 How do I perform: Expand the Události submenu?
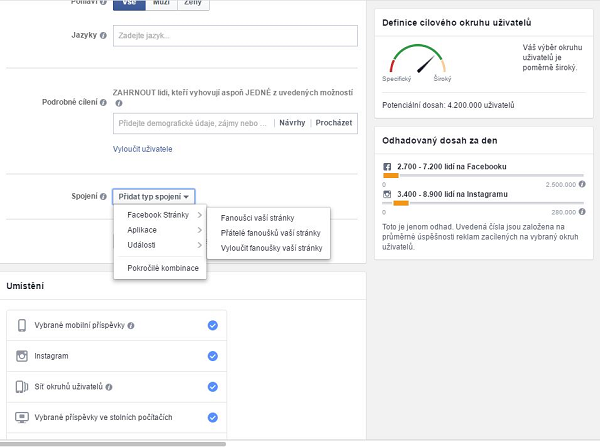[160, 245]
